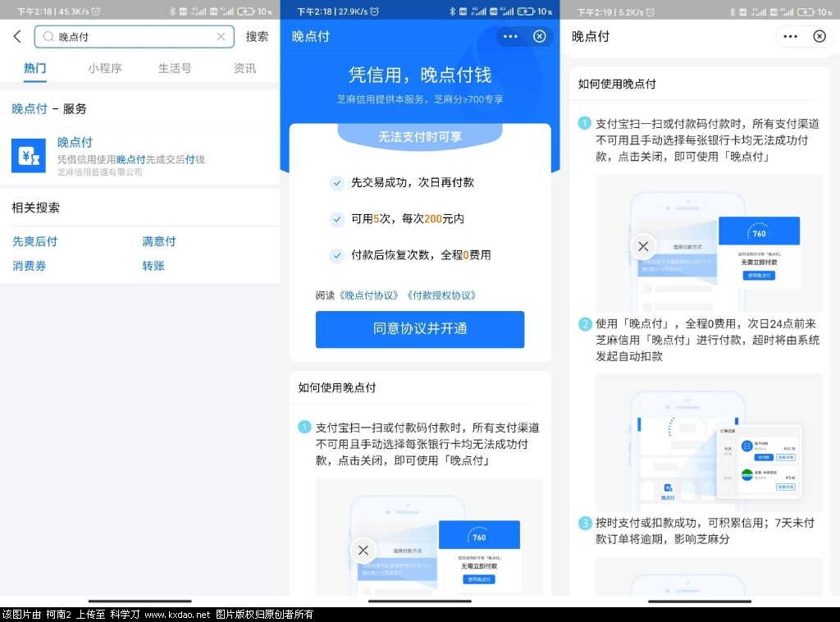The height and width of the screenshot is (622, 840).
Task: Open the 晚点付 service result title
Action: pyautogui.click(x=75, y=143)
